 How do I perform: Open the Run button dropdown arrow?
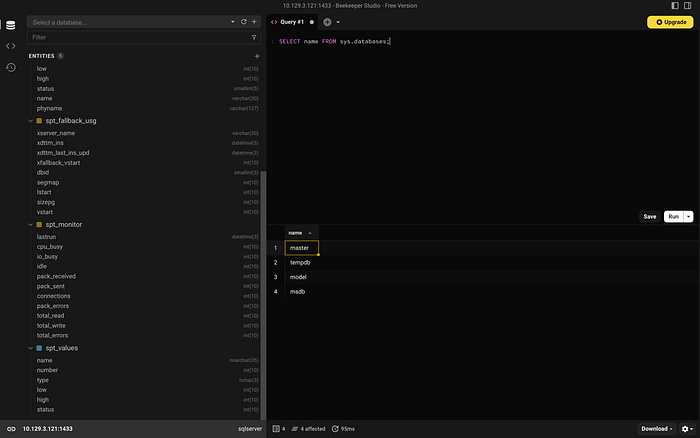[689, 217]
